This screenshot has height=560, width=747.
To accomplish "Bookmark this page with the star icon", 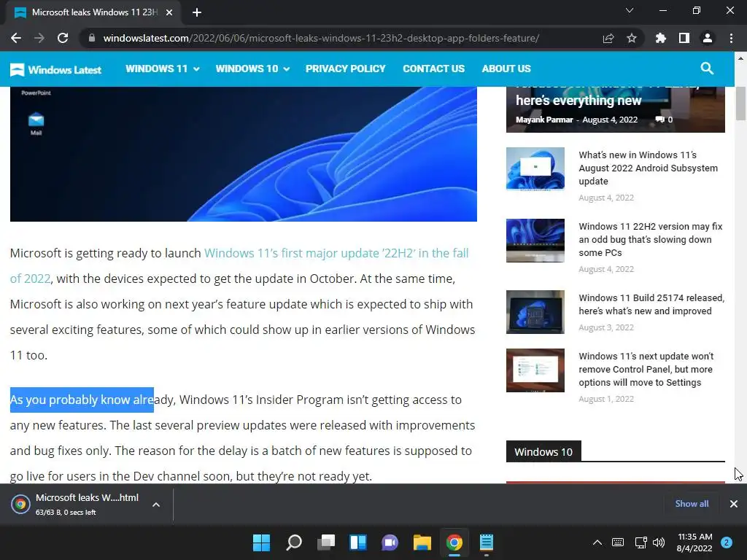I will click(632, 38).
